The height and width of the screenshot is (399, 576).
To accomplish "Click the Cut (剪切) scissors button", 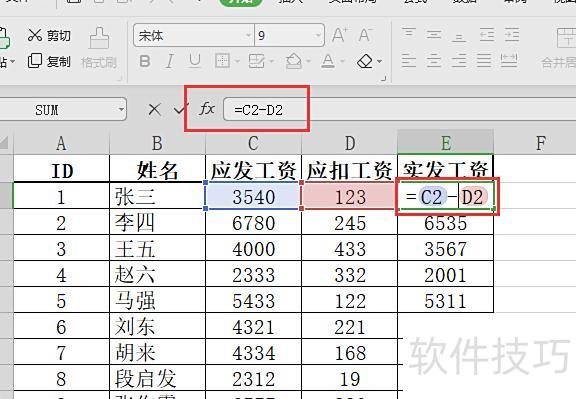I will pos(49,35).
